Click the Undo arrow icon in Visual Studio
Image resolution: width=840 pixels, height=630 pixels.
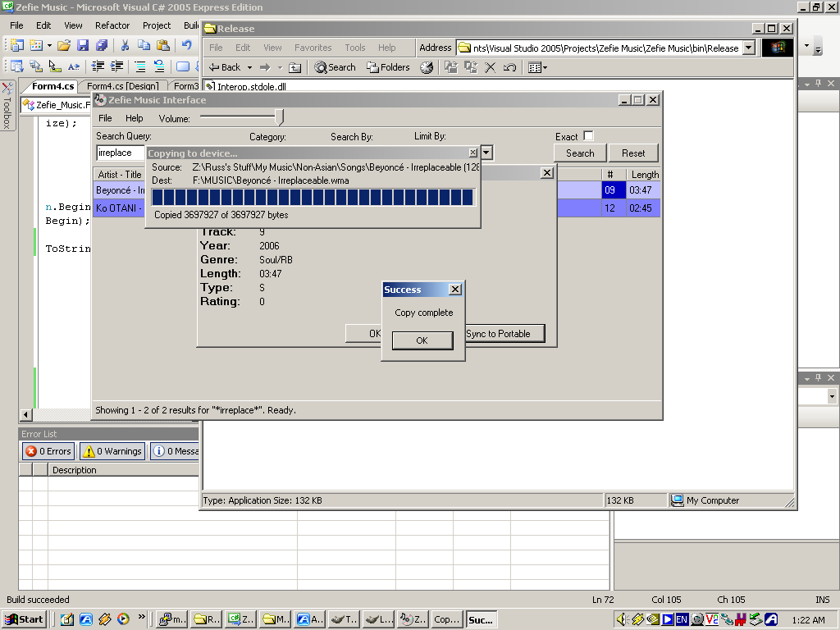187,46
